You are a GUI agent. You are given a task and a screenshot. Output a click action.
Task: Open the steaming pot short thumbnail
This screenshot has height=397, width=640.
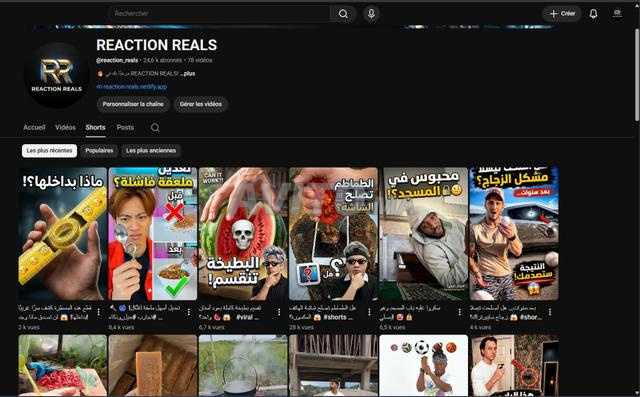(243, 365)
